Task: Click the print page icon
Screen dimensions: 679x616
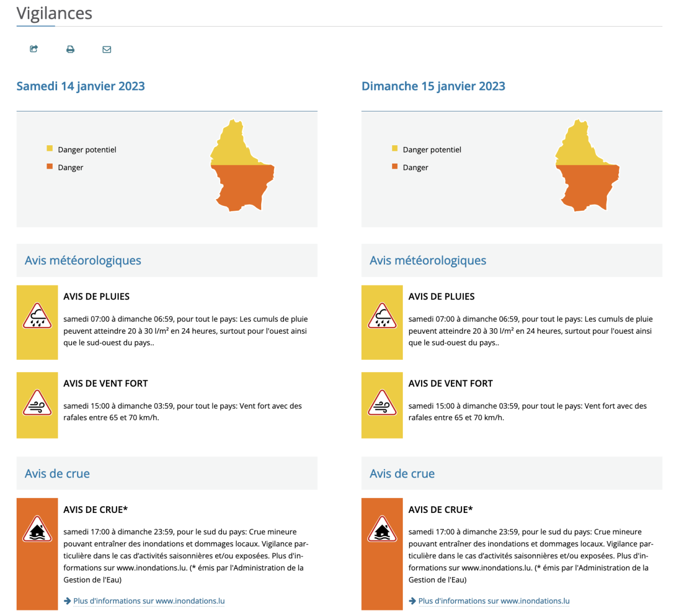Action: [x=70, y=49]
